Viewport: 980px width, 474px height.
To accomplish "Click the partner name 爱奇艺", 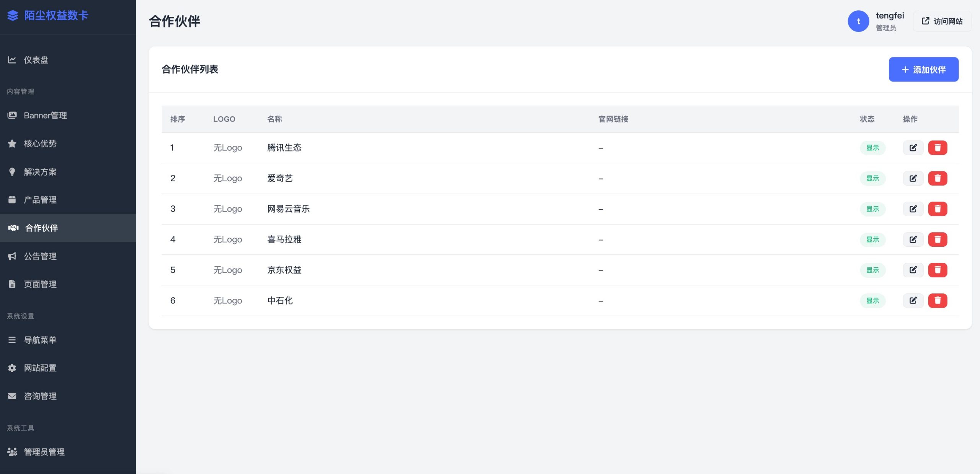I will tap(280, 178).
